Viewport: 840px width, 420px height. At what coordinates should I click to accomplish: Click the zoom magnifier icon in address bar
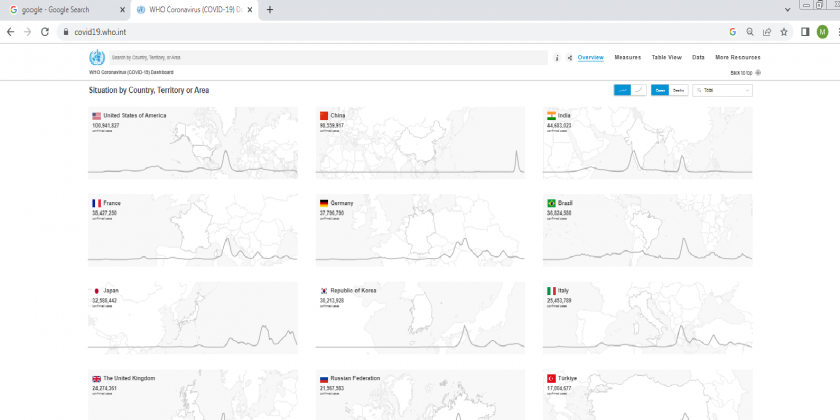750,31
